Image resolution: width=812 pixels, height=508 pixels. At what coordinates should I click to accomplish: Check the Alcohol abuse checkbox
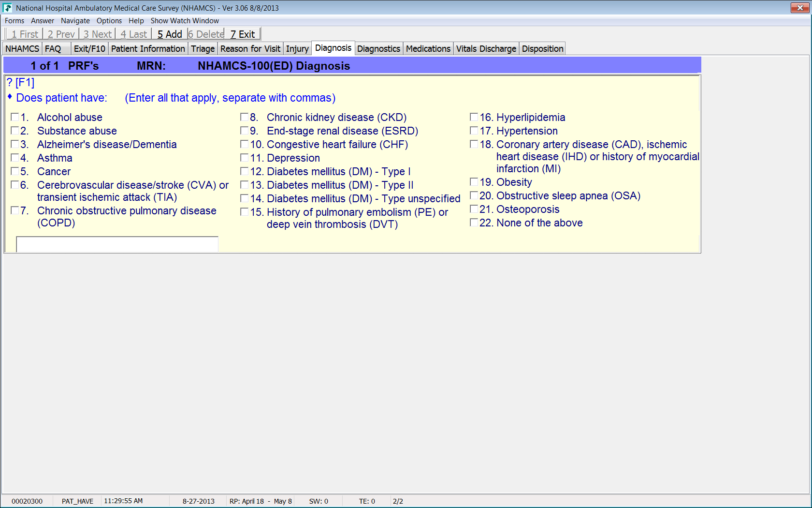click(15, 117)
